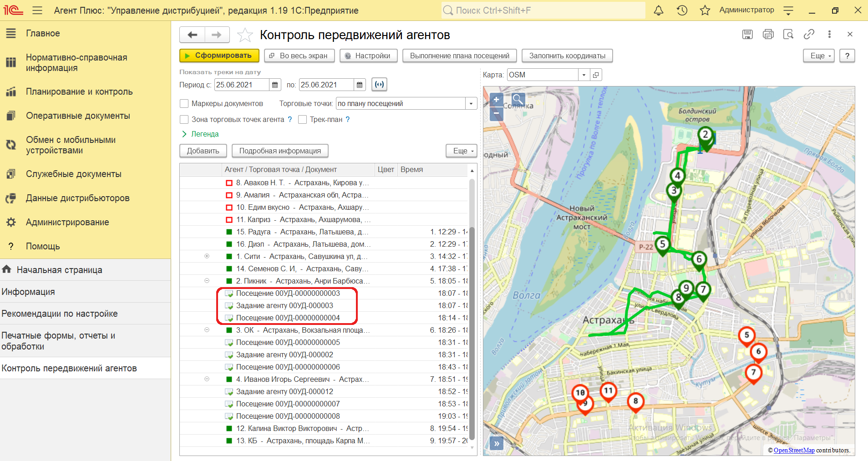Expand the Легенда section
The height and width of the screenshot is (461, 868).
(200, 134)
